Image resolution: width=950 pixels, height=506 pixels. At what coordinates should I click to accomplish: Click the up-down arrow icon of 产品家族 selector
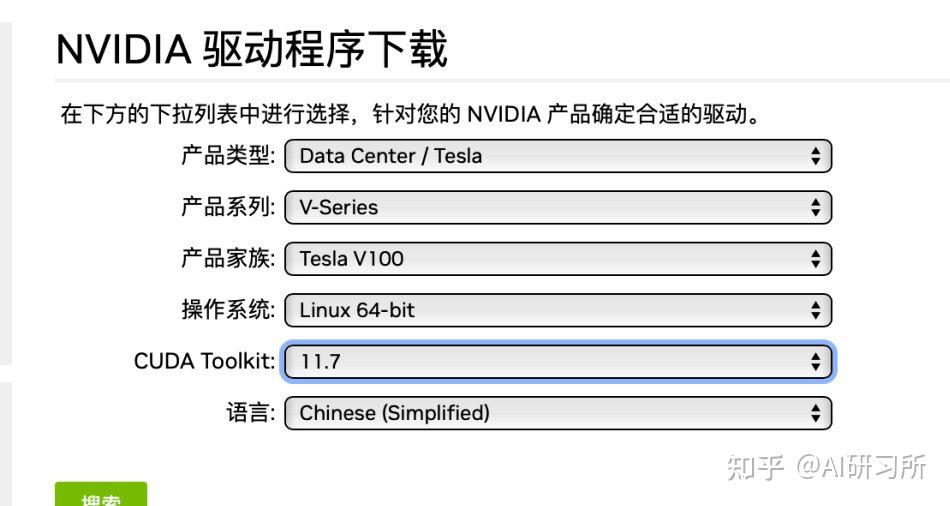point(816,259)
